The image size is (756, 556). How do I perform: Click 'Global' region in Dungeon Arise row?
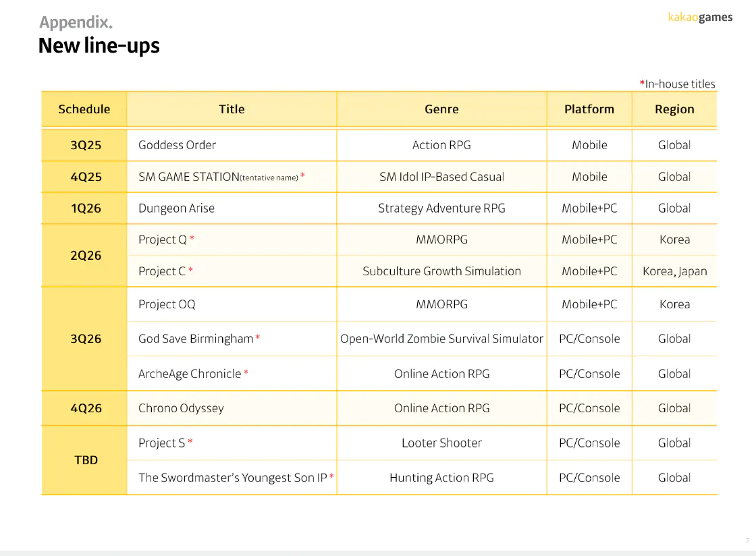(674, 208)
